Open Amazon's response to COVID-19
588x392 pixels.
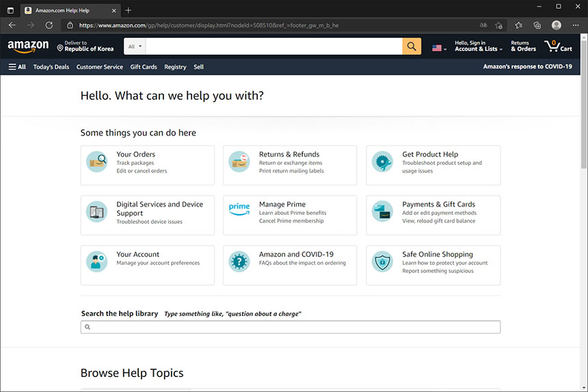point(527,66)
